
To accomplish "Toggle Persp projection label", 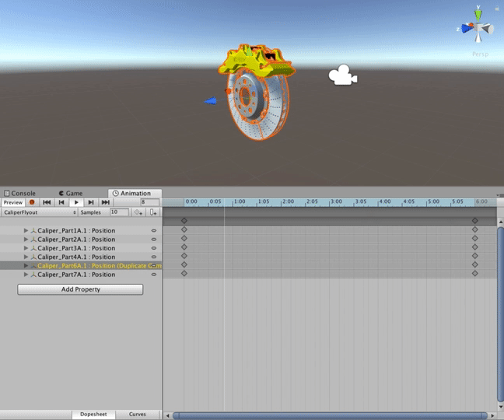I will [x=479, y=54].
